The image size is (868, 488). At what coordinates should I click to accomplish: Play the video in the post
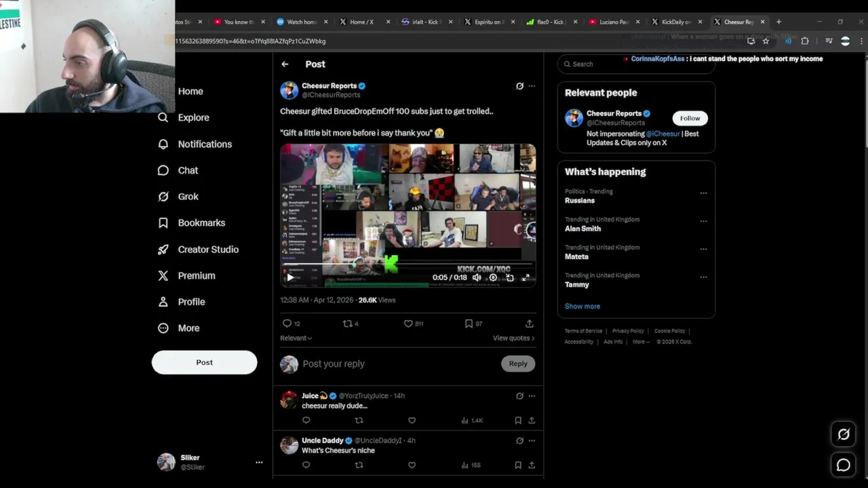(x=290, y=277)
